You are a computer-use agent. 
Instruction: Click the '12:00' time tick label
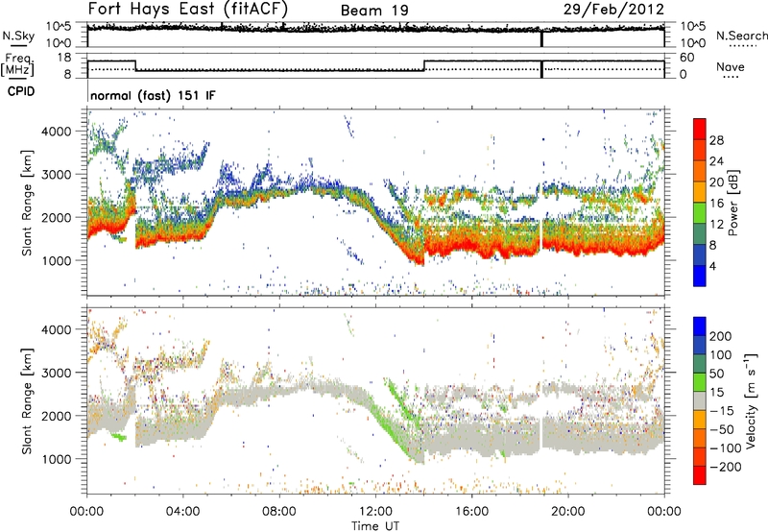pyautogui.click(x=375, y=512)
